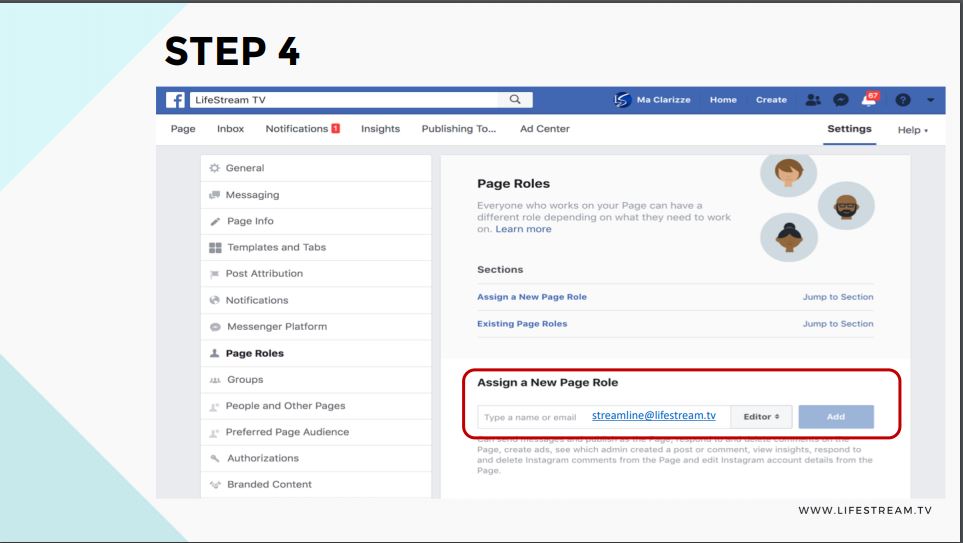
Task: Click the General gear icon
Action: 214,168
